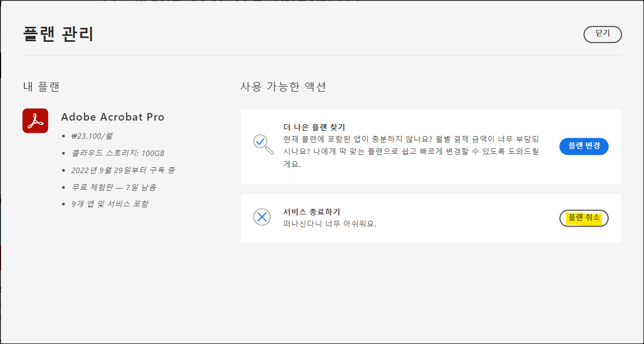
Task: Click the plan change description paragraph
Action: click(x=411, y=152)
